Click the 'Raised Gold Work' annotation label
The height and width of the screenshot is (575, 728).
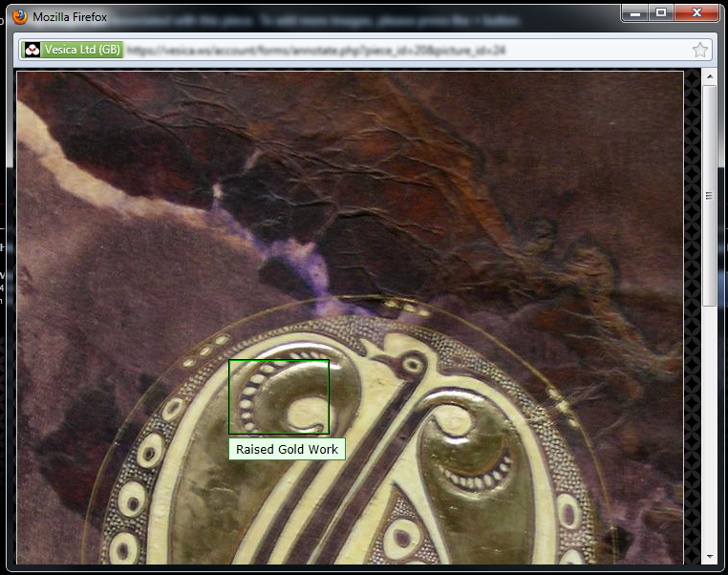pyautogui.click(x=287, y=449)
